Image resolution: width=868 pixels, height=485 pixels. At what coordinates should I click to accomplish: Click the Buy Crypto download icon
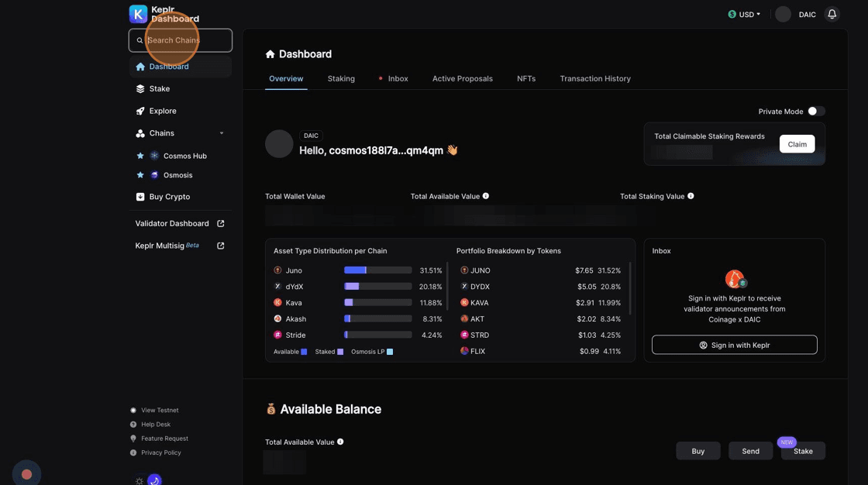tap(140, 197)
